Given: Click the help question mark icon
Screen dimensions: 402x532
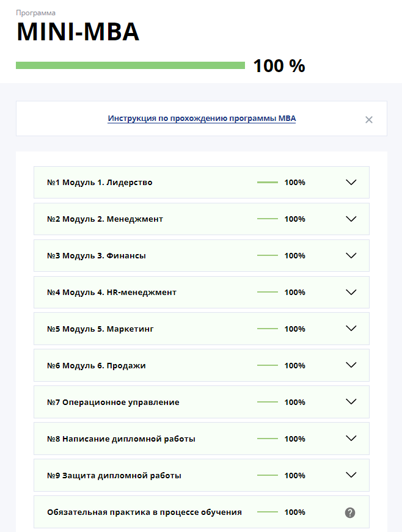Looking at the screenshot, I should coord(350,512).
